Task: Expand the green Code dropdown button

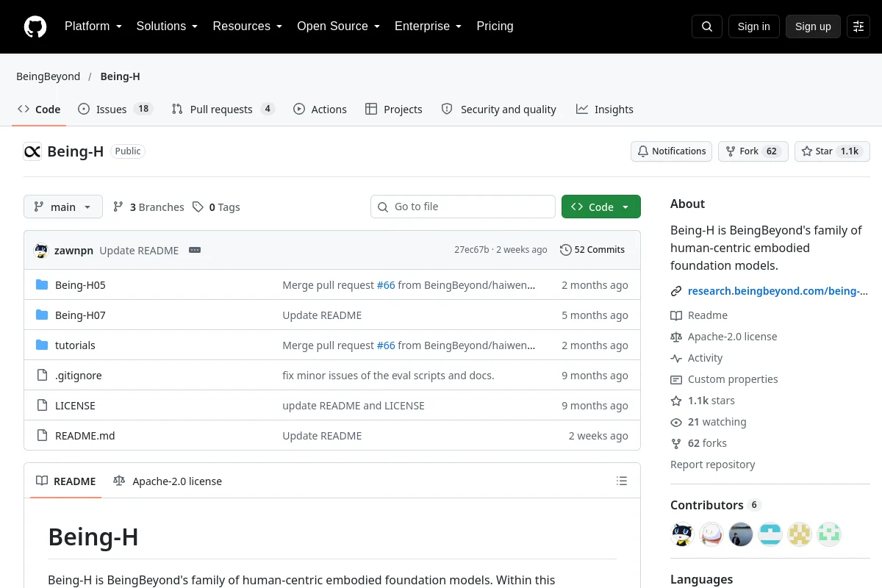Action: (601, 207)
